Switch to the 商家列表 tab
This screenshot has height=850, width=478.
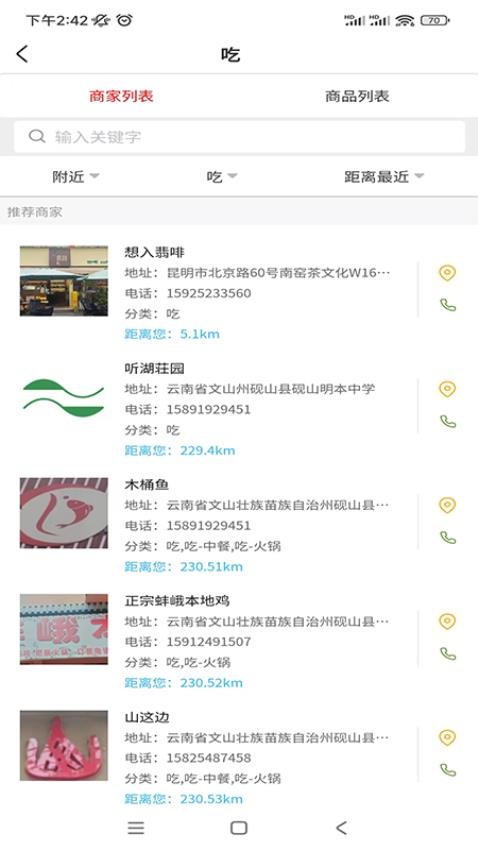point(121,96)
